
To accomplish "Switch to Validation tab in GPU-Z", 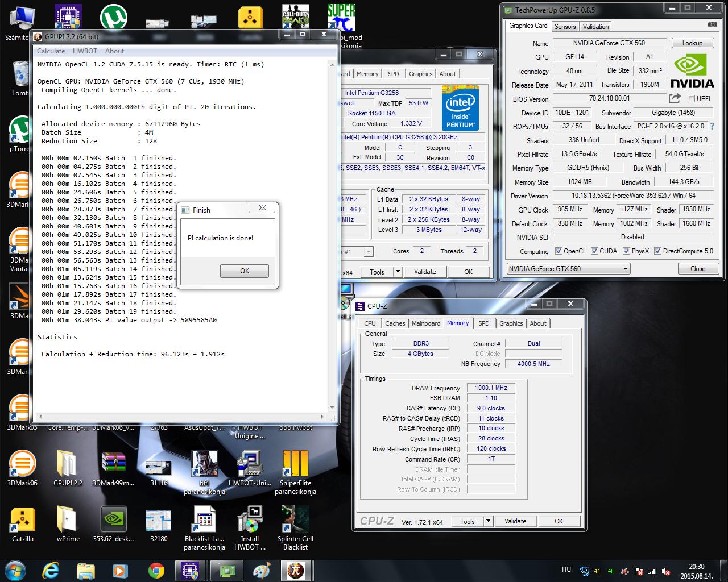I will [x=595, y=26].
